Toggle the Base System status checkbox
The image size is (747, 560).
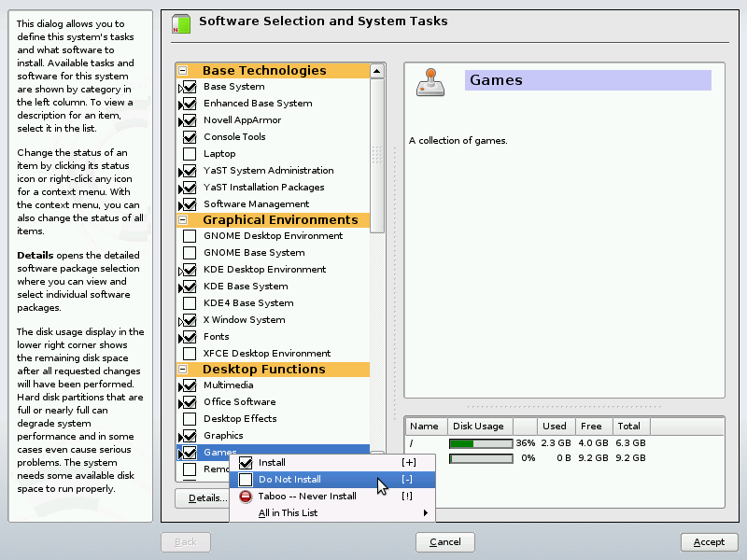click(190, 87)
